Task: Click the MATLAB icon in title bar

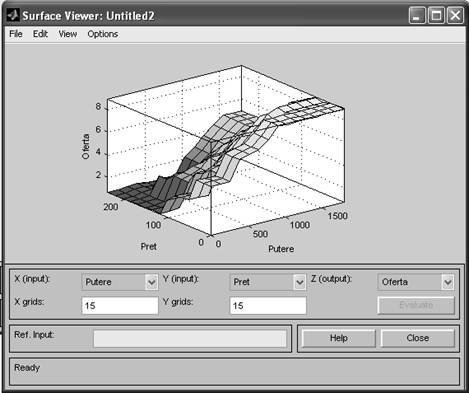Action: pos(13,15)
